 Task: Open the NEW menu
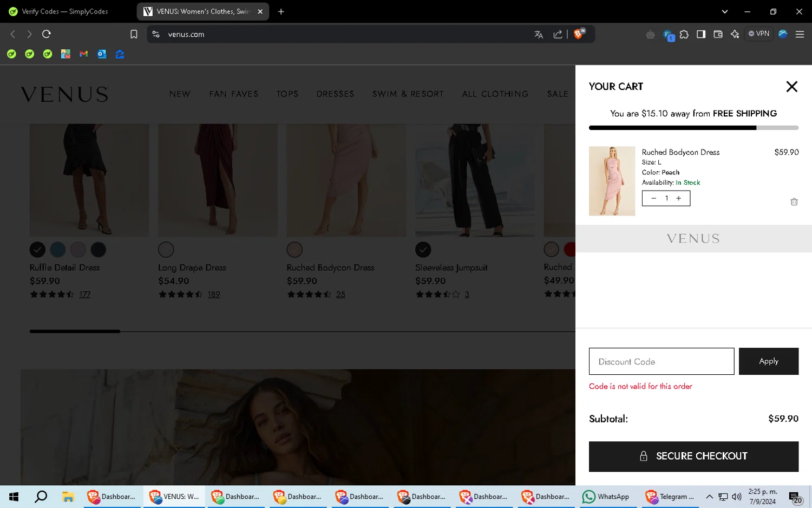coord(180,94)
